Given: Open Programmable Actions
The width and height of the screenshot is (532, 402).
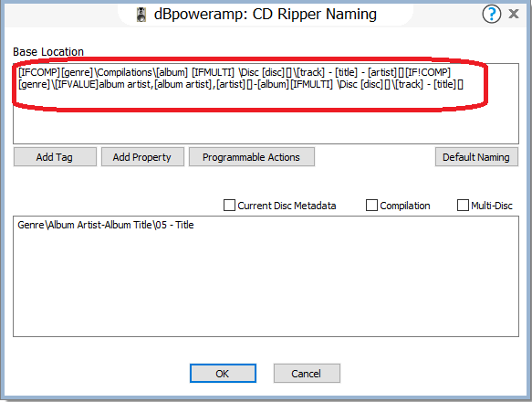Looking at the screenshot, I should coord(252,157).
